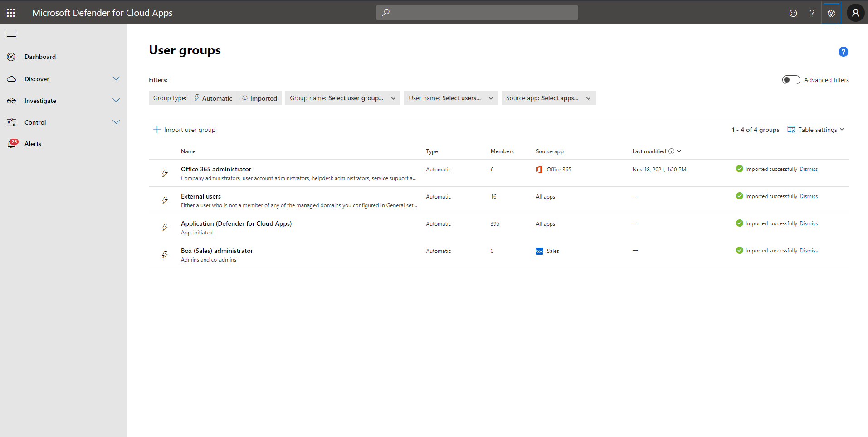Image resolution: width=868 pixels, height=437 pixels.
Task: Click the Source app column header
Action: pyautogui.click(x=550, y=151)
